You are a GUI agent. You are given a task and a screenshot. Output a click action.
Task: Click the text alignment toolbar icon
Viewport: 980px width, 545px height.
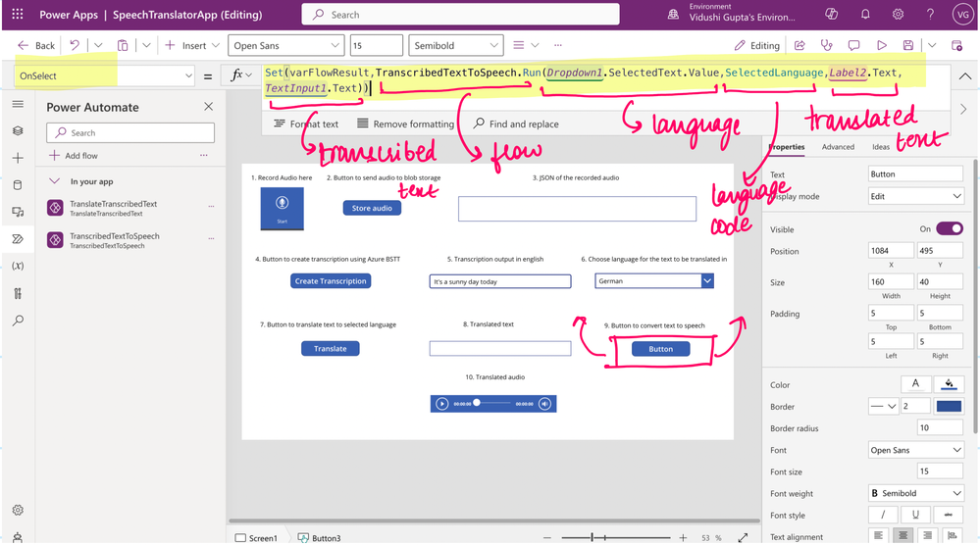[519, 45]
